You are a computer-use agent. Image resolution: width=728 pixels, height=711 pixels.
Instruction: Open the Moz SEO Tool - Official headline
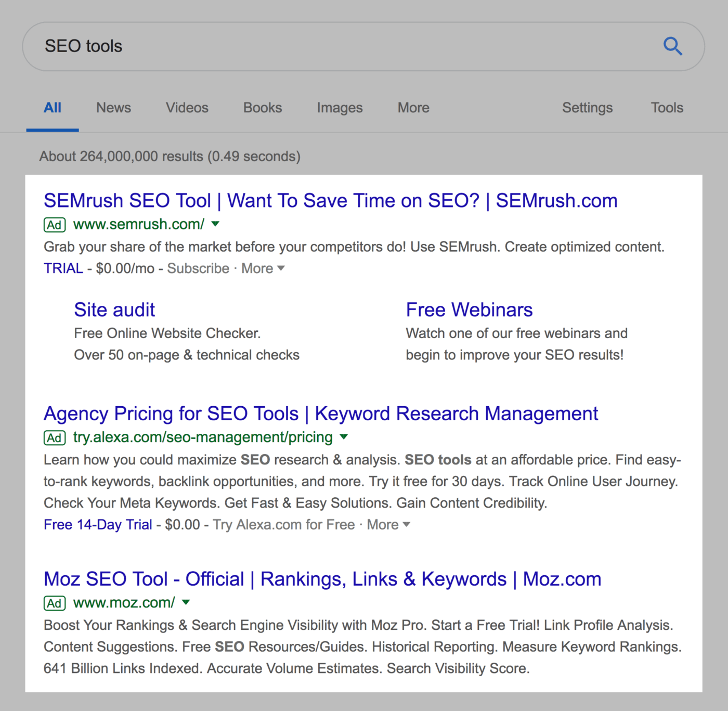322,579
